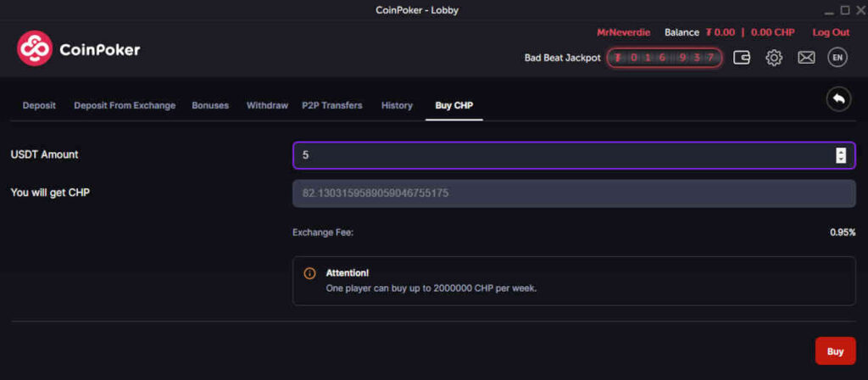
Task: Click the CoinPoker logo
Action: coord(78,48)
